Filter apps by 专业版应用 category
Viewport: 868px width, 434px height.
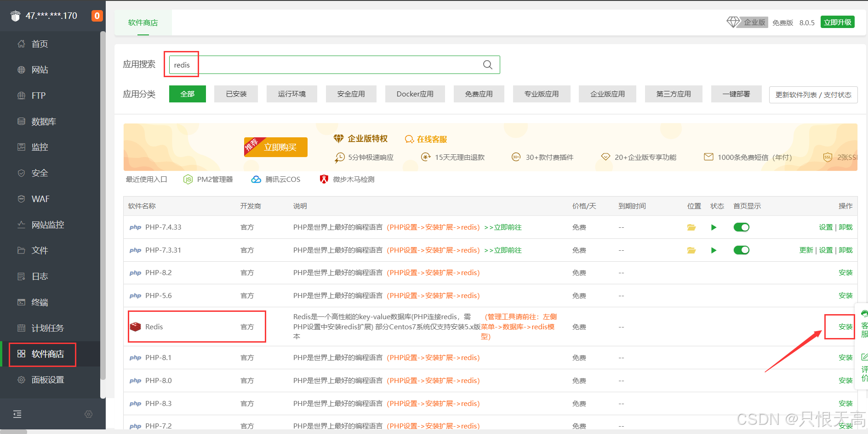[x=542, y=94]
